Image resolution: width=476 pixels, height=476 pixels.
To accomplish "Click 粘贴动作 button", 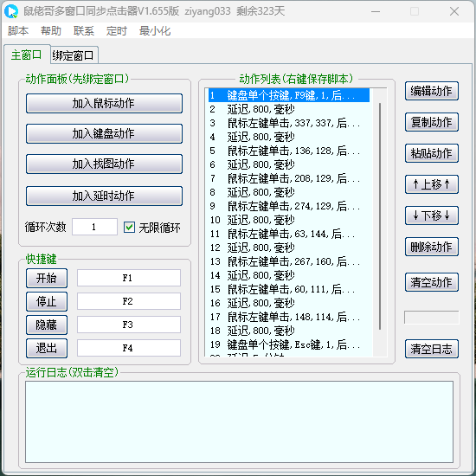I will pyautogui.click(x=432, y=153).
